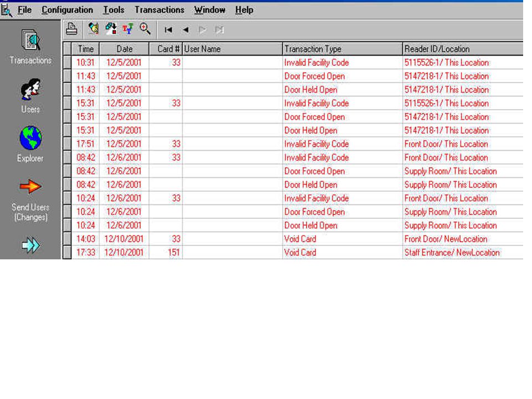Open the Transactions sidebar icon

coord(30,40)
